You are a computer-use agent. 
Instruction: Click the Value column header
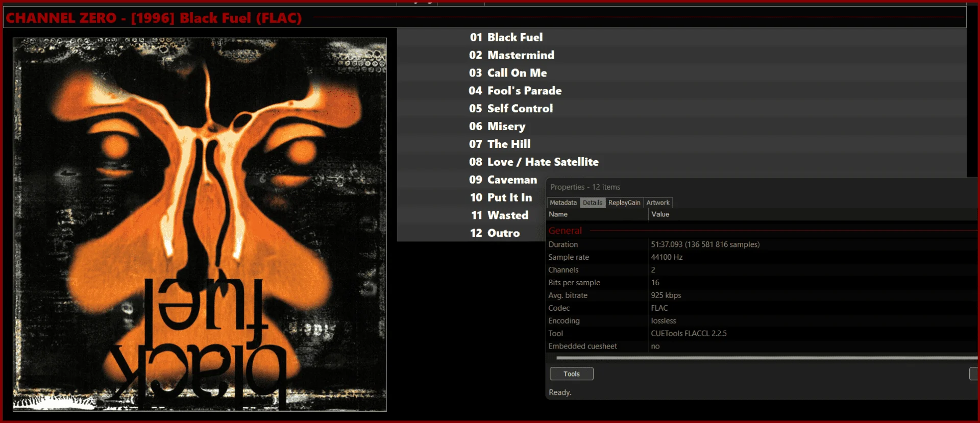click(x=814, y=214)
